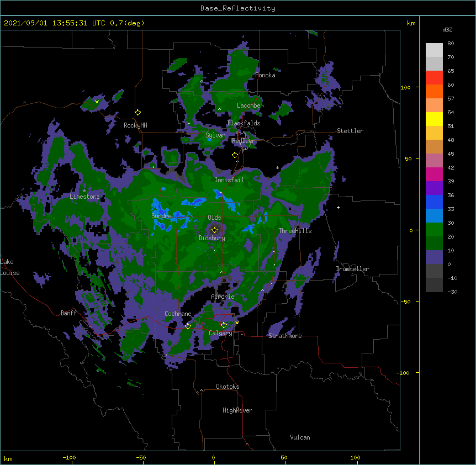Select the Stettler label
Image resolution: width=476 pixels, height=465 pixels.
350,131
